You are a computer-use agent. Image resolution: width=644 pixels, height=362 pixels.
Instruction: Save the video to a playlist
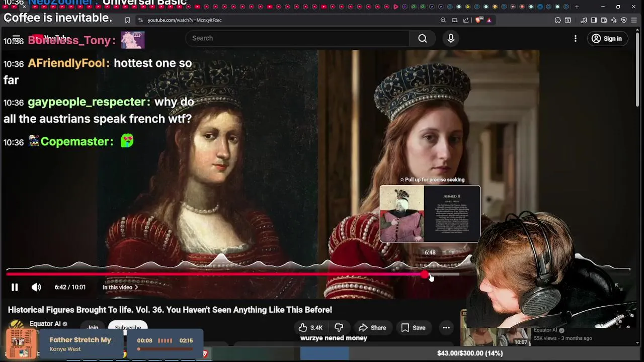(413, 328)
